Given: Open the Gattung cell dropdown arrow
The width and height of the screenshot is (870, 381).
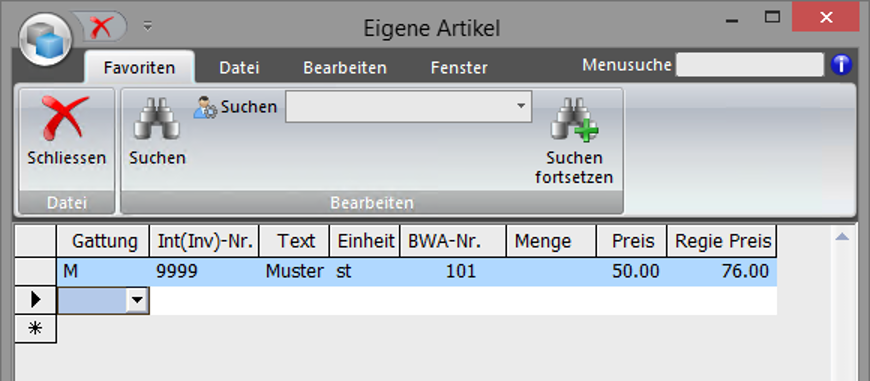Looking at the screenshot, I should pos(136,301).
